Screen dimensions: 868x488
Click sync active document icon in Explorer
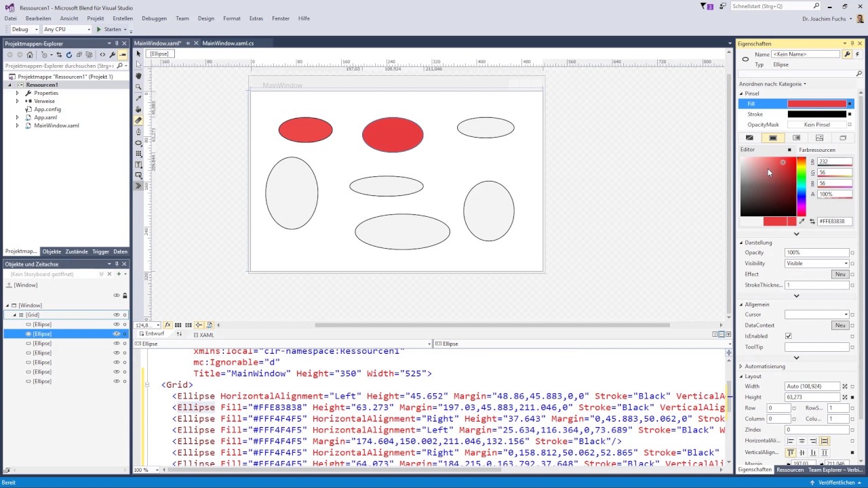[x=59, y=55]
